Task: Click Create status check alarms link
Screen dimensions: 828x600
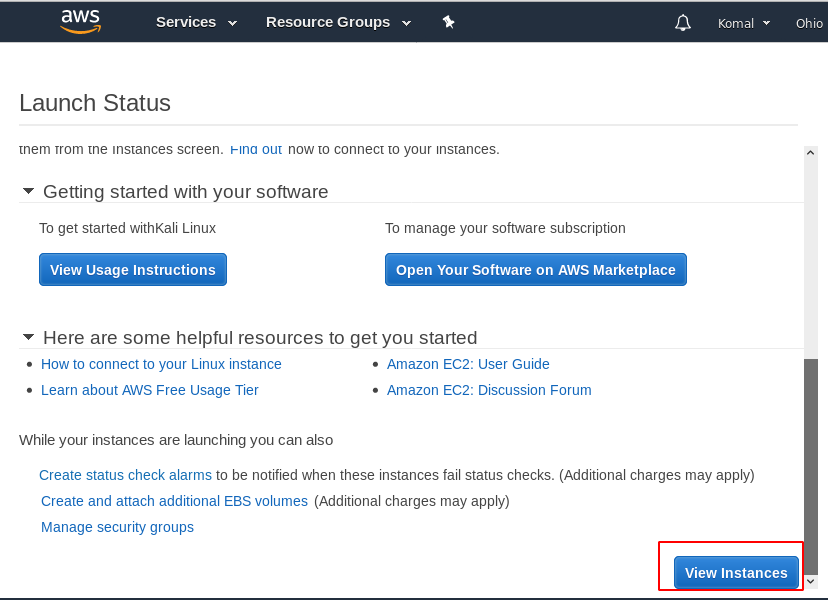Action: tap(125, 475)
